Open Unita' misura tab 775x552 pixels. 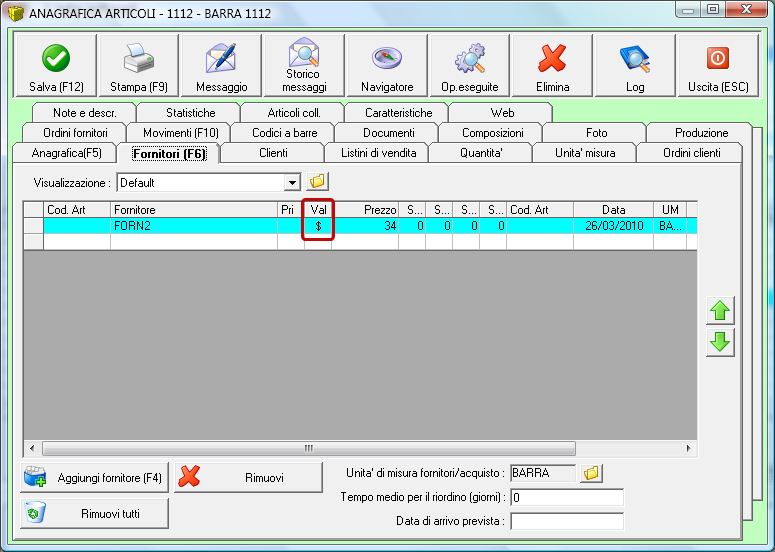[x=585, y=153]
